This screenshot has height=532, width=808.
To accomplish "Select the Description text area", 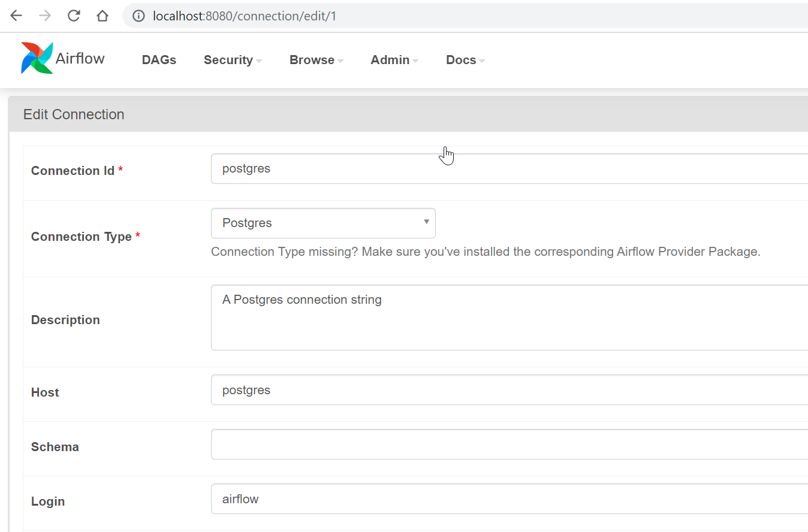I will [x=420, y=318].
